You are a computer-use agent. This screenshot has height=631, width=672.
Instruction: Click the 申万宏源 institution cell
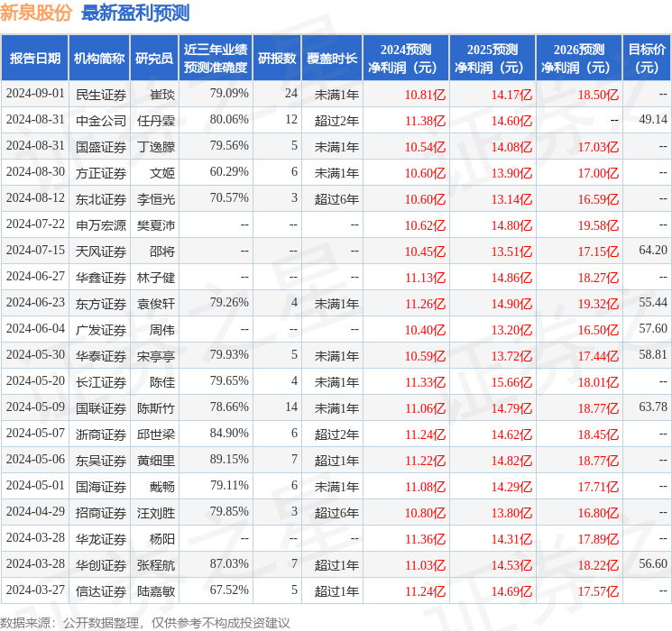(101, 225)
